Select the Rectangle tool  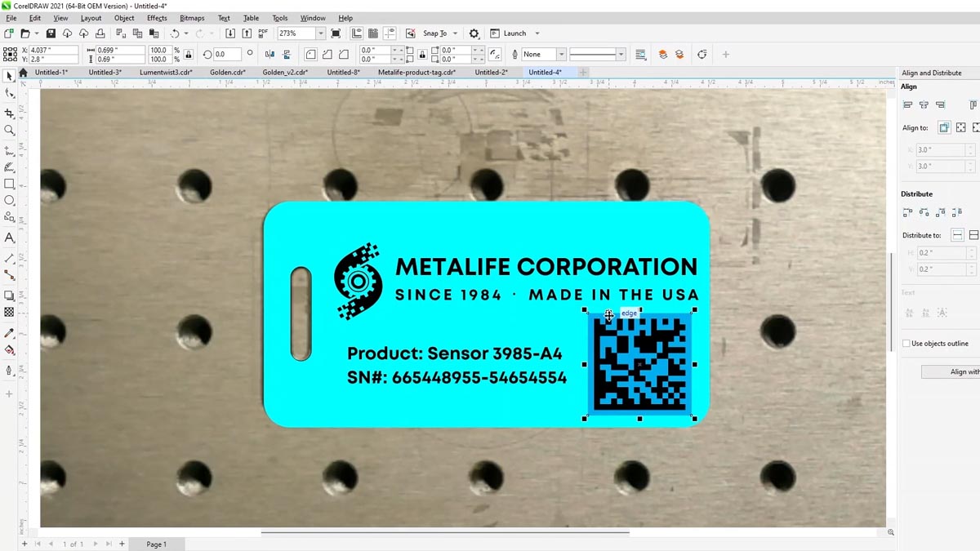(x=9, y=184)
